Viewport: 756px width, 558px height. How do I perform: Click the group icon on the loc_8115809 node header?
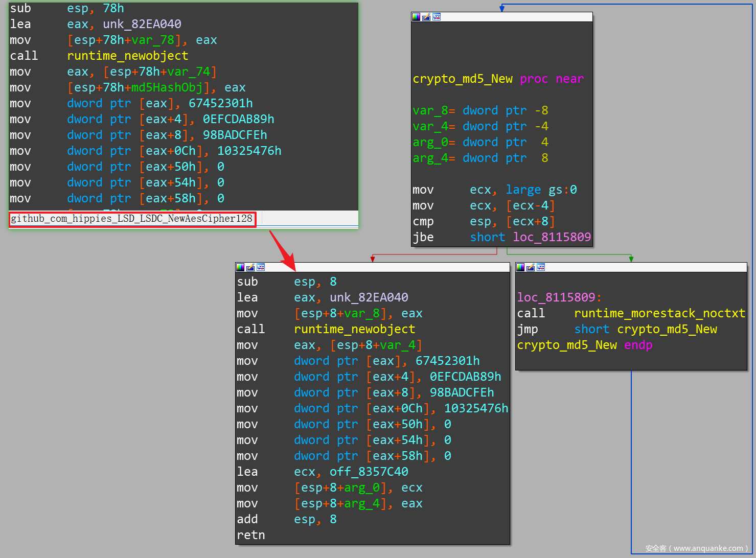click(x=541, y=267)
